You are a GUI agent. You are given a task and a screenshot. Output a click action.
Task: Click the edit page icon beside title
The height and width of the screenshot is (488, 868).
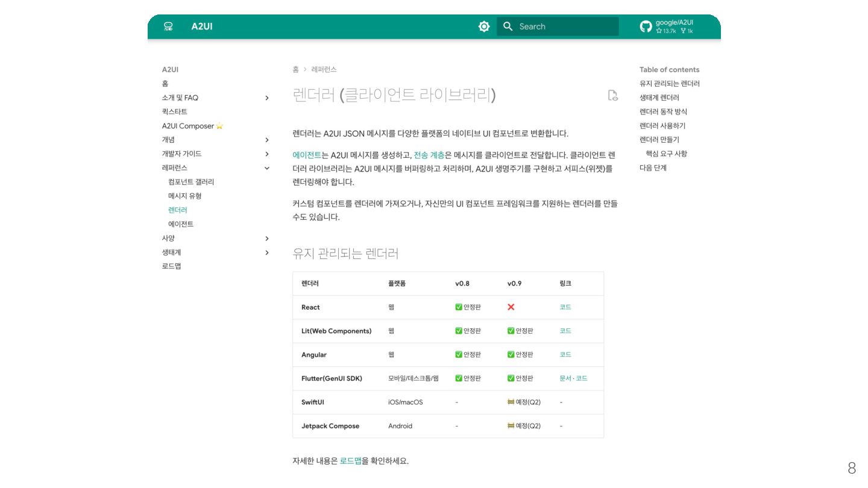pos(613,95)
